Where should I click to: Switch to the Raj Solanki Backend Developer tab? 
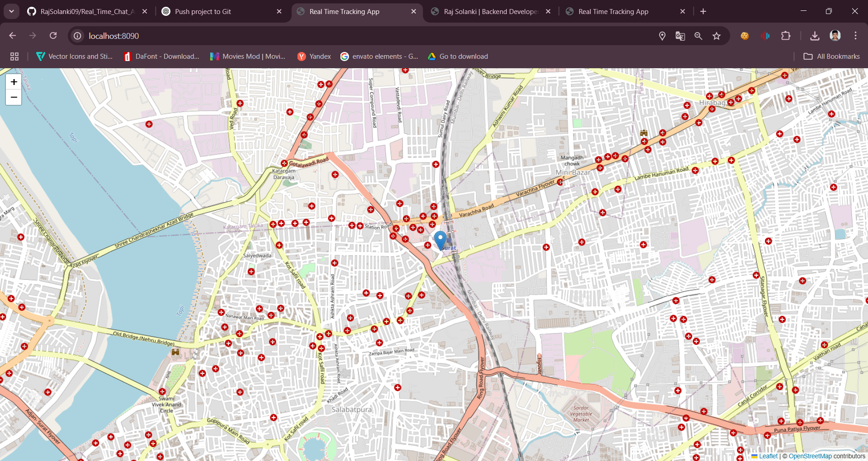click(x=492, y=11)
